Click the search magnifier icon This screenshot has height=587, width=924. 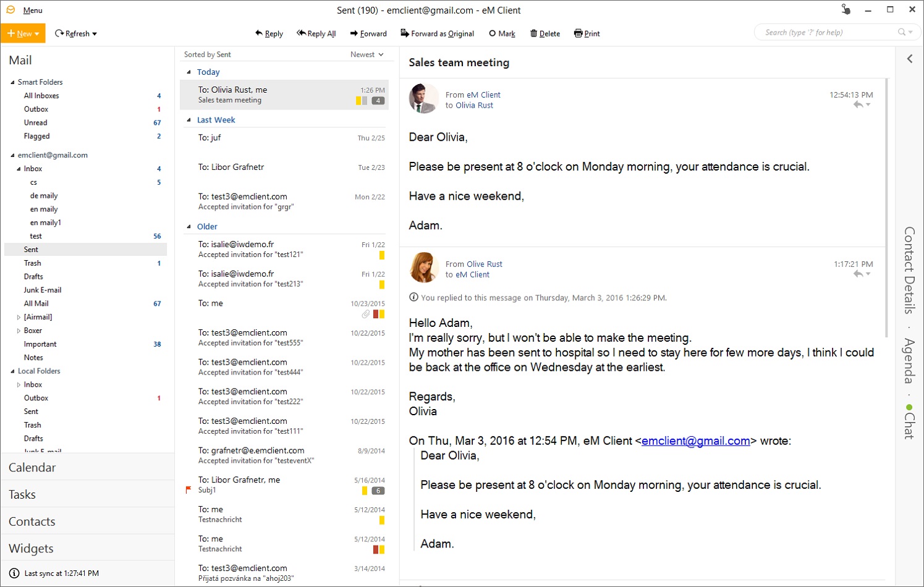coord(902,32)
